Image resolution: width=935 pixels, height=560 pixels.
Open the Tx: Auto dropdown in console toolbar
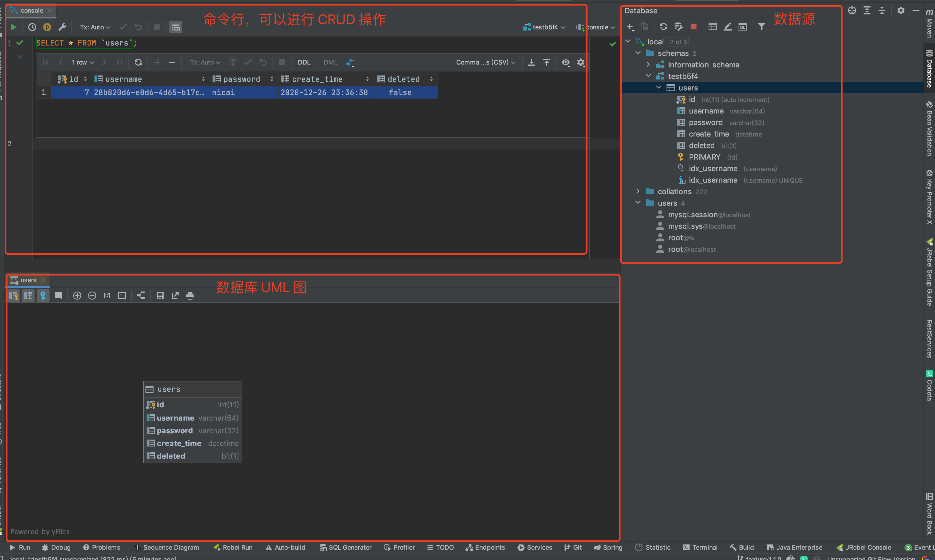pos(95,27)
